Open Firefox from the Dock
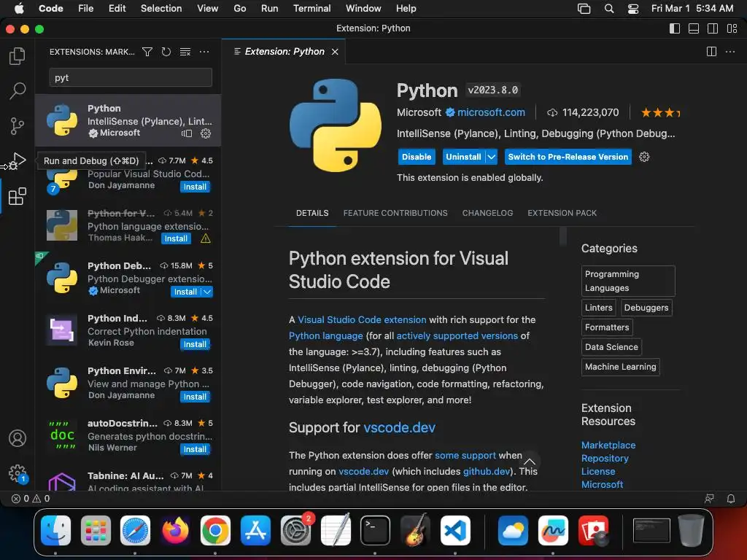 [x=175, y=531]
